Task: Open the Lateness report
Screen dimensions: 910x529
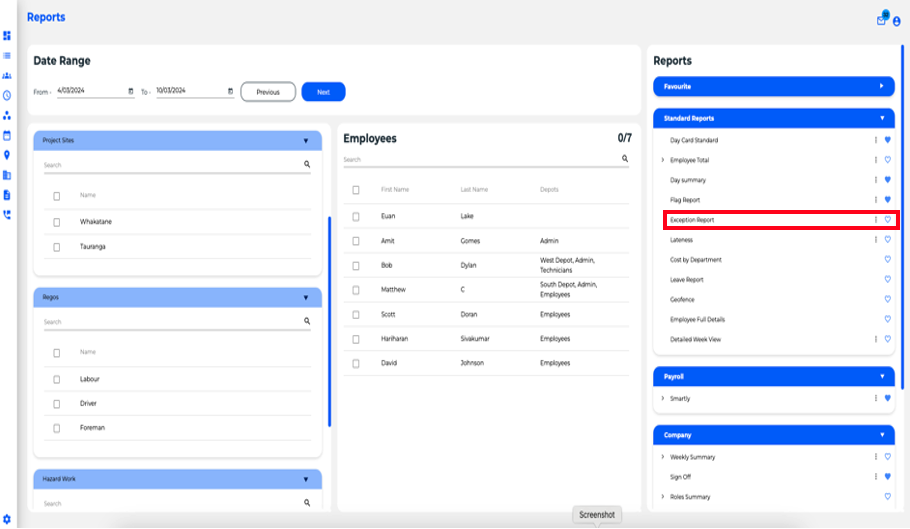Action: 681,240
